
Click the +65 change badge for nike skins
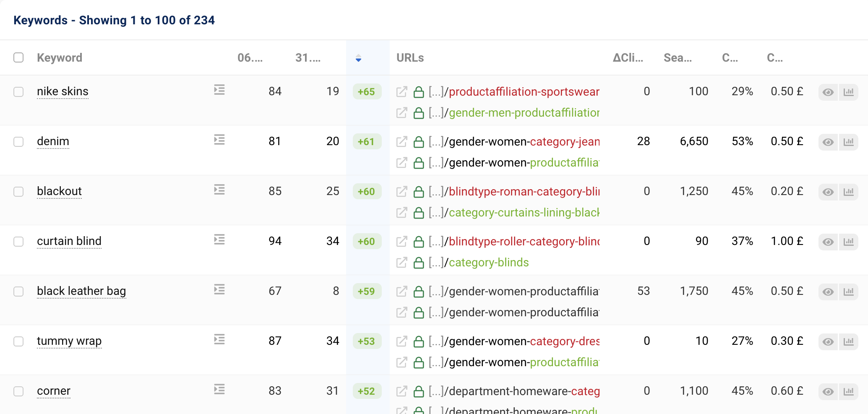click(367, 92)
